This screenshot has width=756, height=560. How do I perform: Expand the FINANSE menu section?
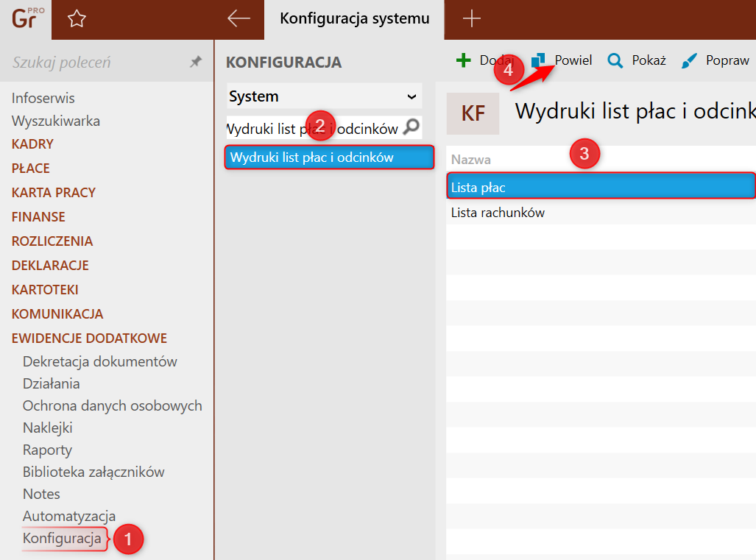pyautogui.click(x=38, y=216)
